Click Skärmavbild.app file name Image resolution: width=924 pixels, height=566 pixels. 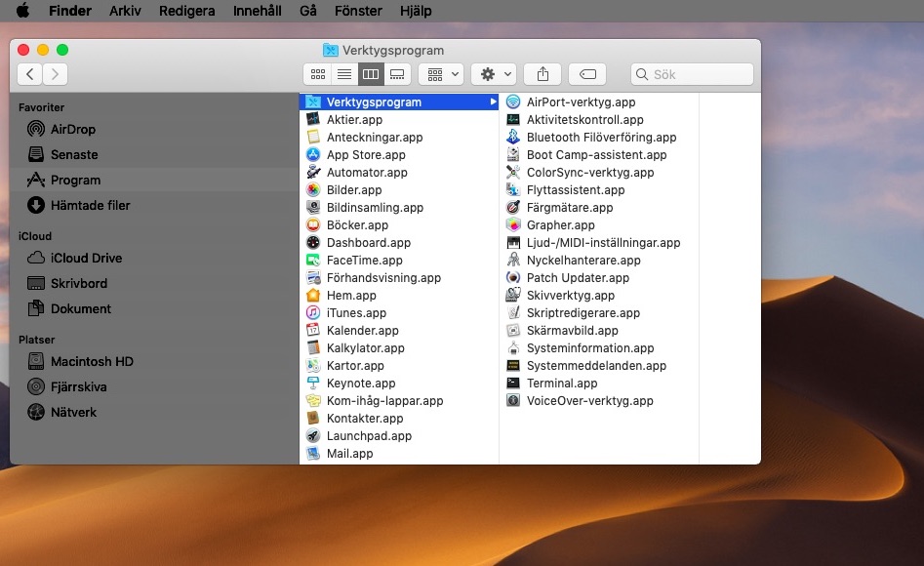[x=572, y=331]
